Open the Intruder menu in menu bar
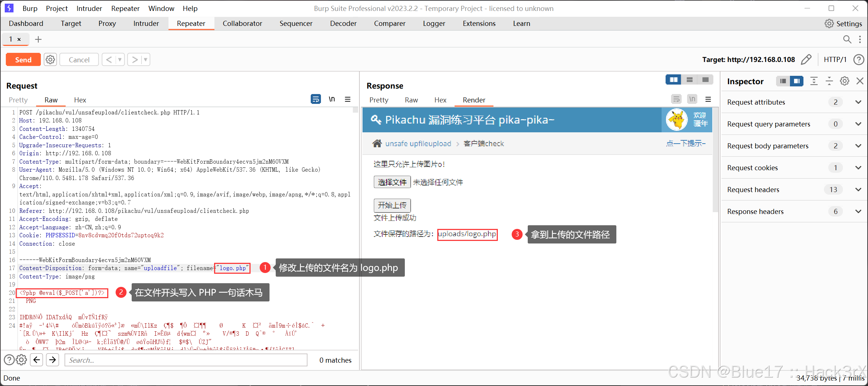This screenshot has height=386, width=868. tap(89, 8)
